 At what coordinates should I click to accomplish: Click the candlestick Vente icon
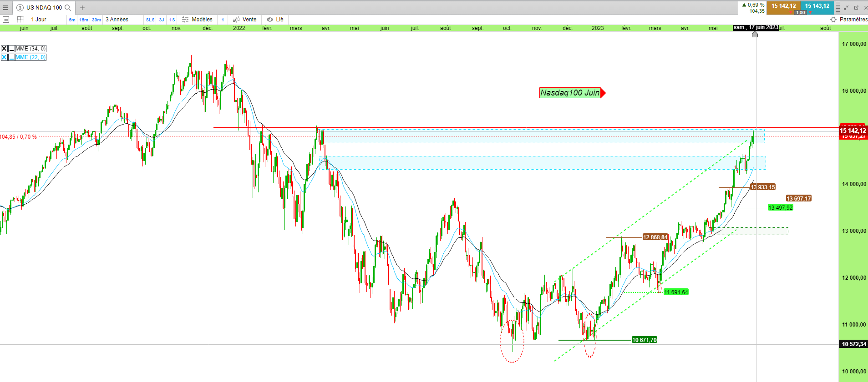click(x=236, y=20)
